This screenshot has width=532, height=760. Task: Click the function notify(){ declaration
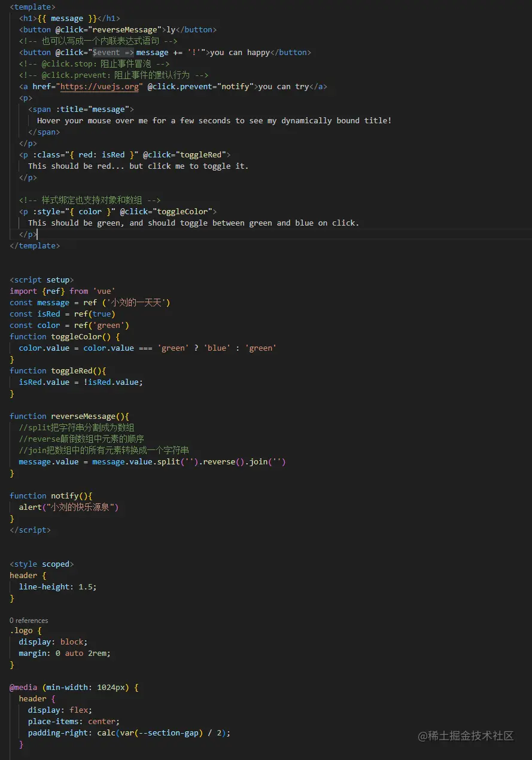click(x=51, y=495)
